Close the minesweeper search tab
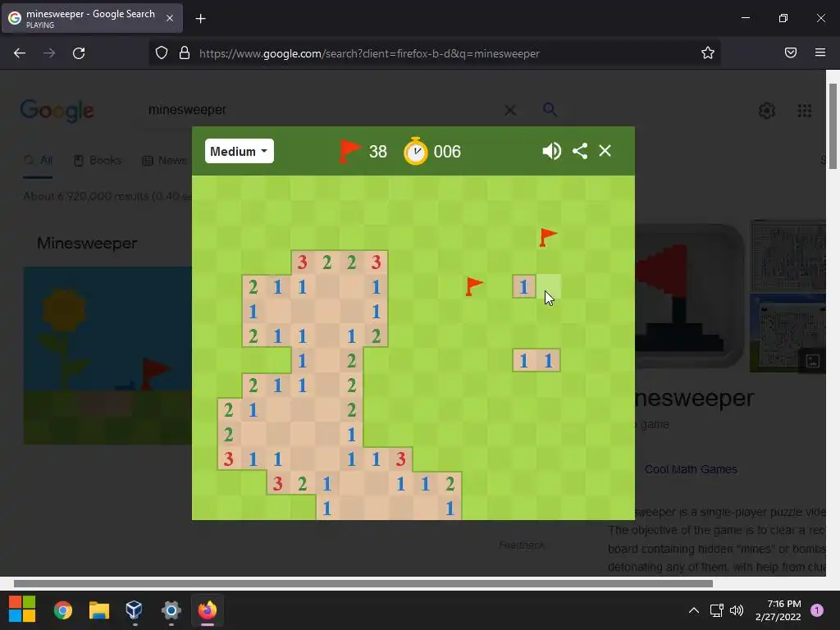The width and height of the screenshot is (840, 630). point(169,18)
